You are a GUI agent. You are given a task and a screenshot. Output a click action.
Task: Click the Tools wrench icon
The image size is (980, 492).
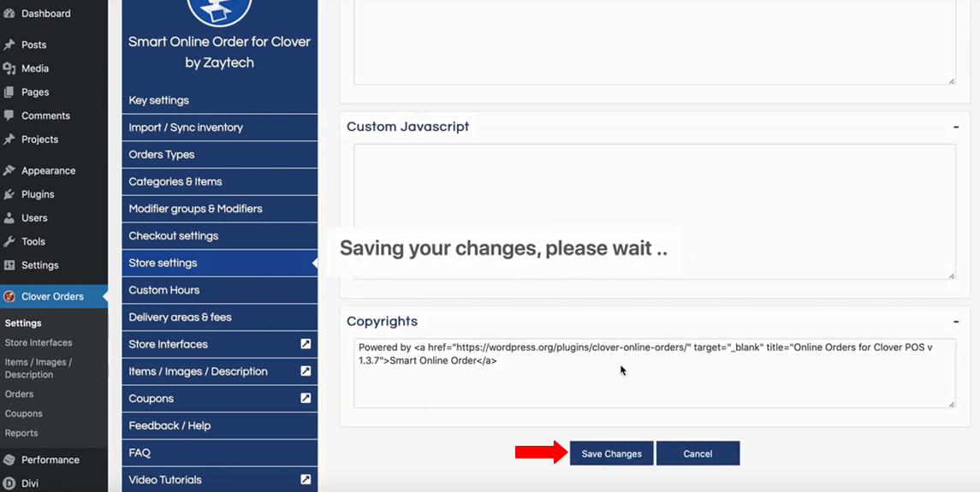coord(9,241)
